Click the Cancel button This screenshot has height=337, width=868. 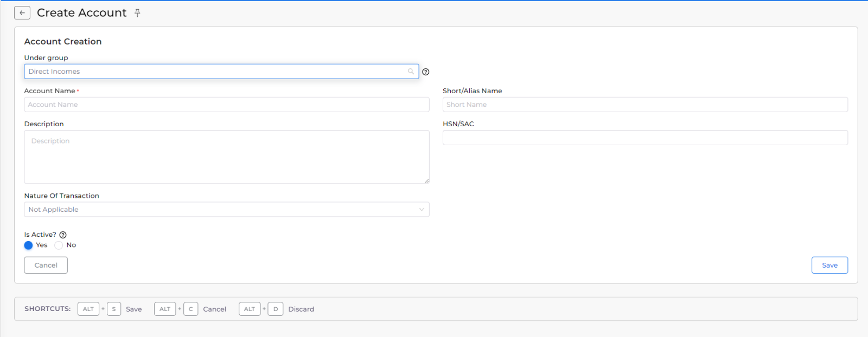(46, 265)
